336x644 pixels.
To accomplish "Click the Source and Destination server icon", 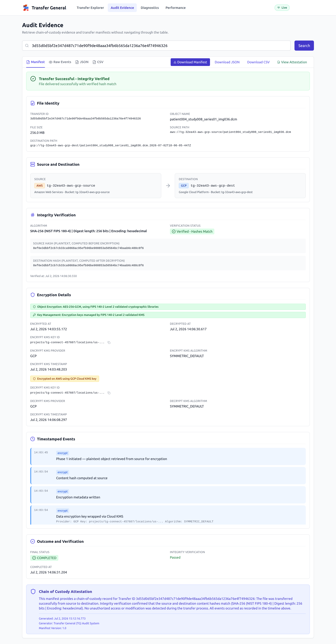I will coord(33,164).
